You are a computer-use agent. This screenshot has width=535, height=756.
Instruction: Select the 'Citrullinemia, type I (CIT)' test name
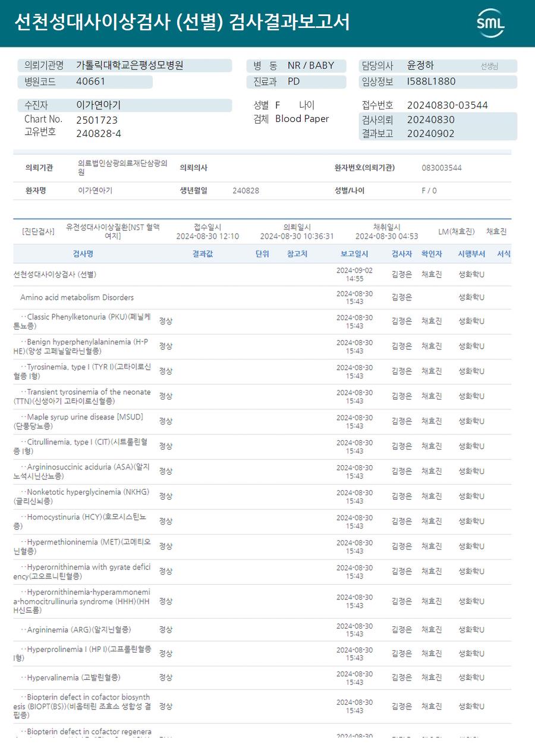[80, 446]
